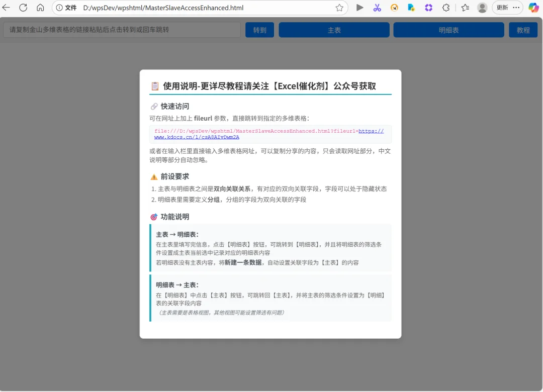Open the puzzle-piece extensions menu
This screenshot has height=392, width=543.
(446, 8)
